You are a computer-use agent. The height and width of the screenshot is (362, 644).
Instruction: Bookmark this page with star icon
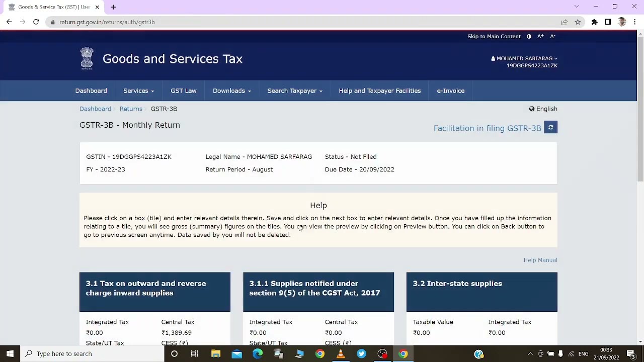[x=578, y=22]
